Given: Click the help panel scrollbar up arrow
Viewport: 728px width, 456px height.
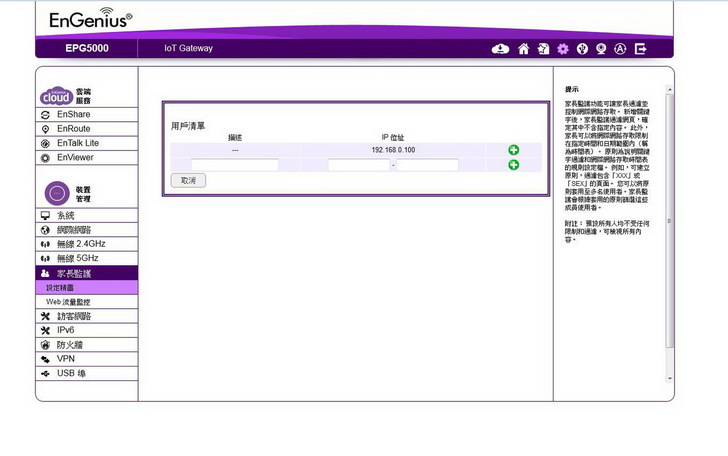Looking at the screenshot, I should (670, 90).
